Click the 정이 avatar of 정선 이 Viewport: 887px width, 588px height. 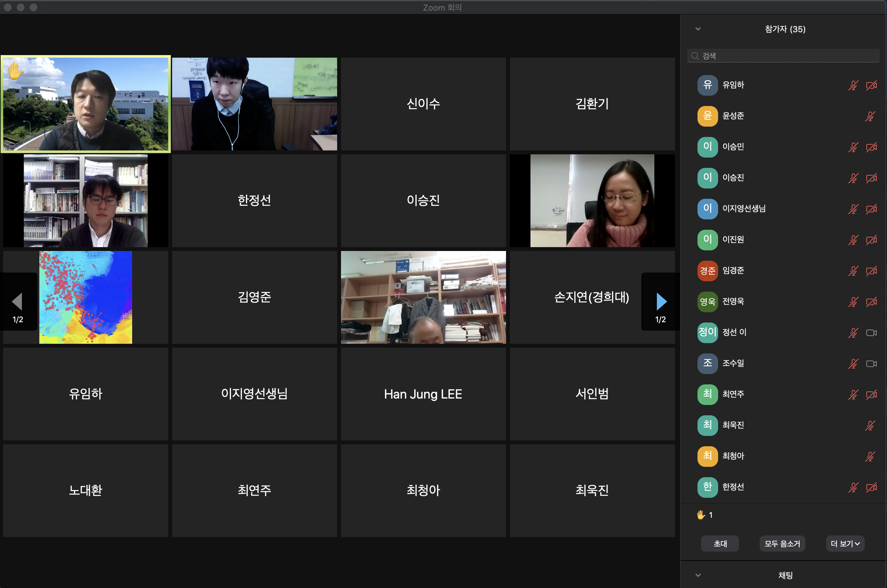click(707, 333)
